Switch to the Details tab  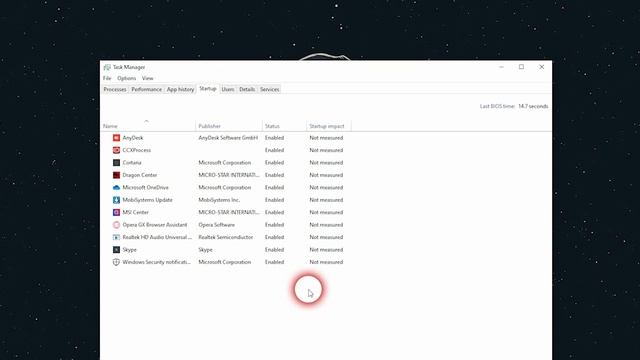coord(247,89)
